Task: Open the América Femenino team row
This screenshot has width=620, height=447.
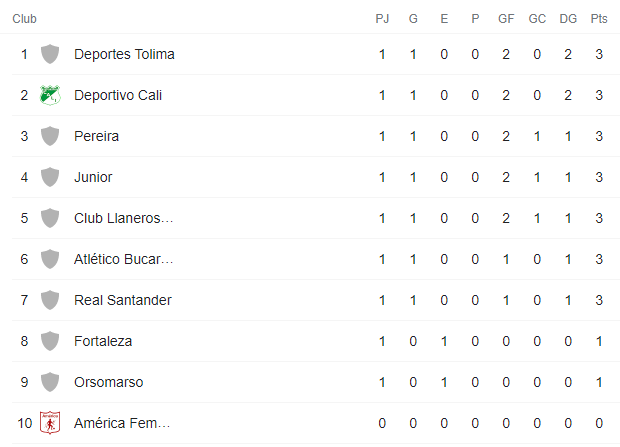Action: pos(310,423)
